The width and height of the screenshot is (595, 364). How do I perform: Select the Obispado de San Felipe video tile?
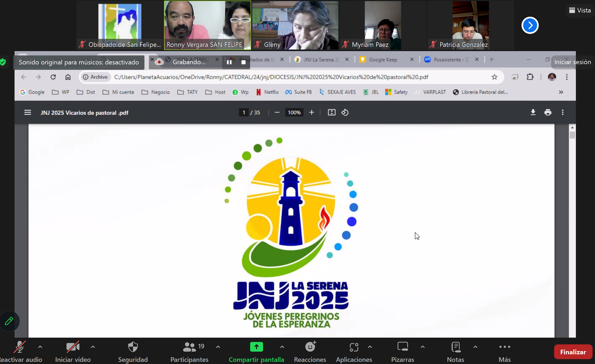[120, 25]
